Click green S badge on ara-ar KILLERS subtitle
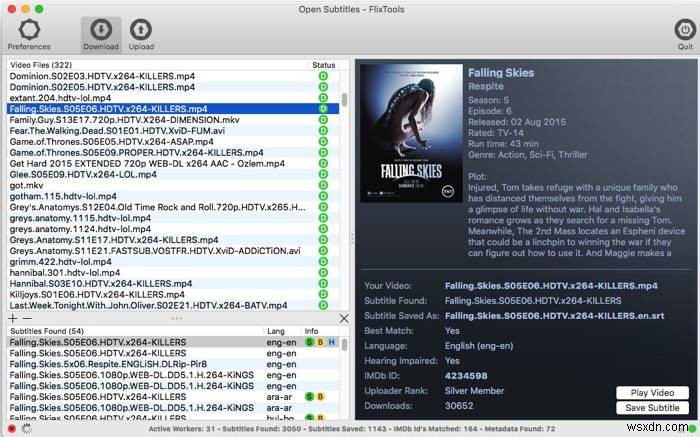This screenshot has width=700, height=437. [309, 397]
